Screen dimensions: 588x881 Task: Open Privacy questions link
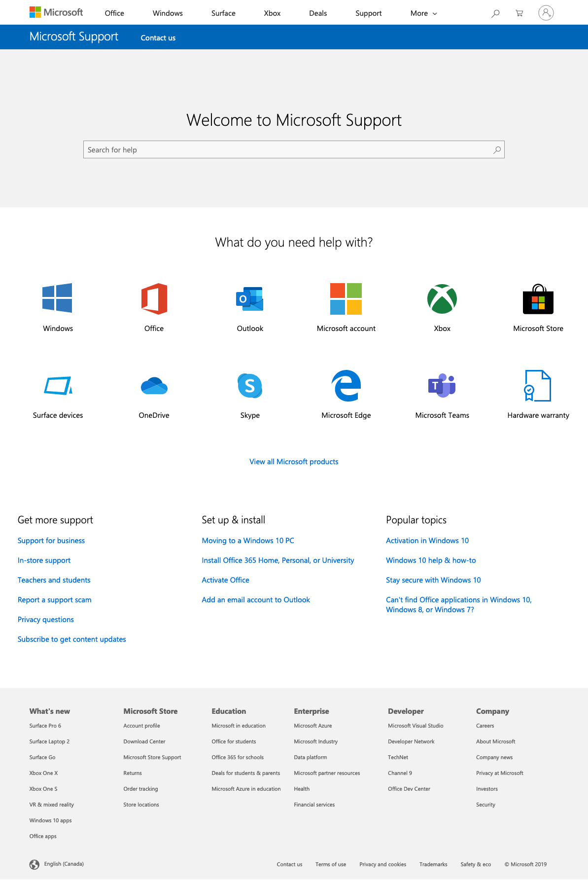[46, 620]
